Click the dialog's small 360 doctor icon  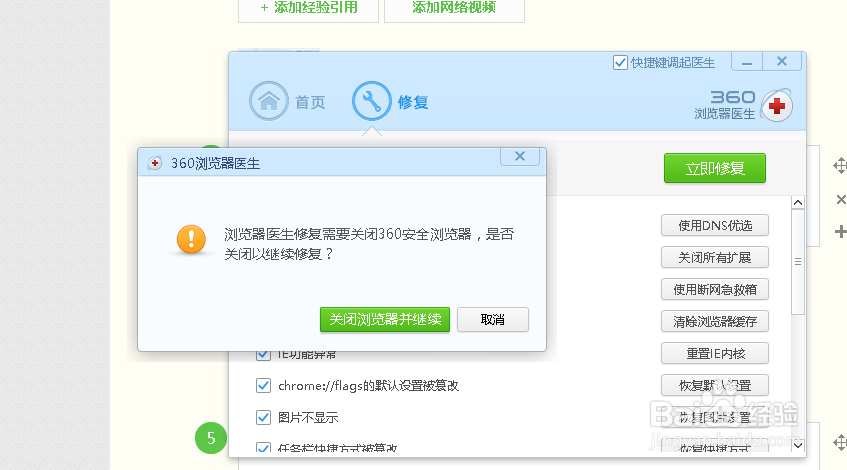pos(155,163)
